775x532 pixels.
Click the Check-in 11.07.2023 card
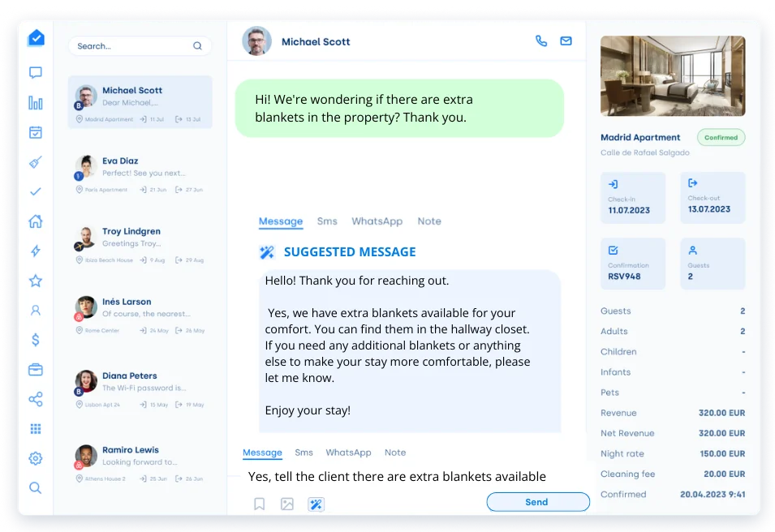pyautogui.click(x=633, y=198)
